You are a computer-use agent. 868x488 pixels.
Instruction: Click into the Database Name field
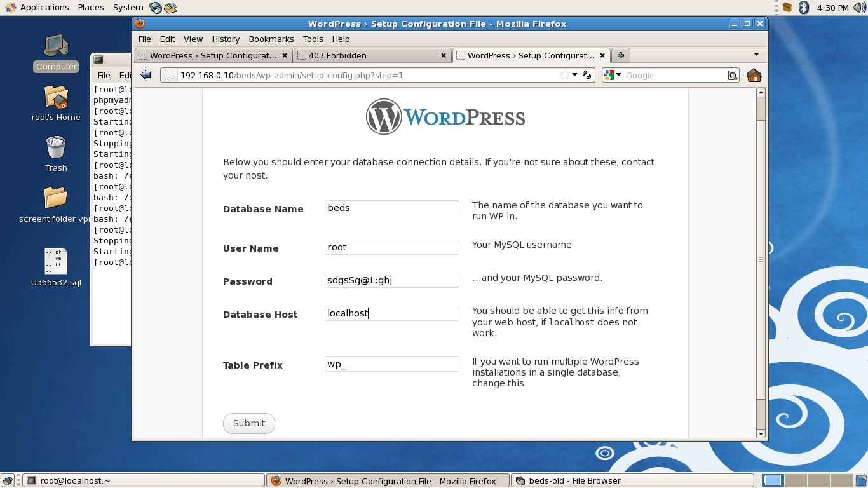pyautogui.click(x=391, y=208)
